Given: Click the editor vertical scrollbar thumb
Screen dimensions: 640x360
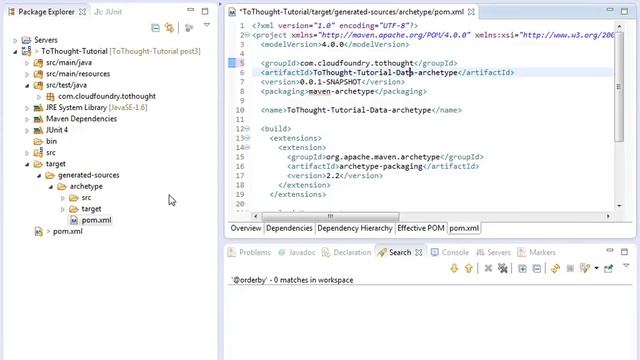Looking at the screenshot, I should 619,86.
